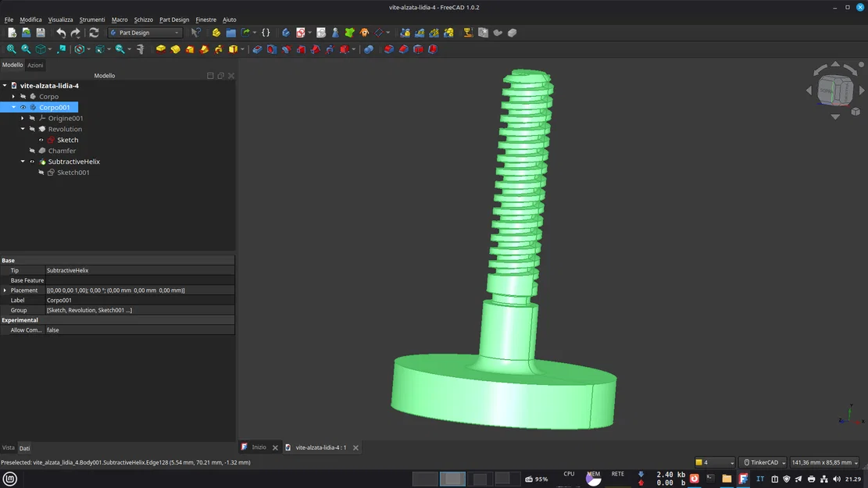Switch to the Inizio document tab
Image resolution: width=868 pixels, height=488 pixels.
259,447
